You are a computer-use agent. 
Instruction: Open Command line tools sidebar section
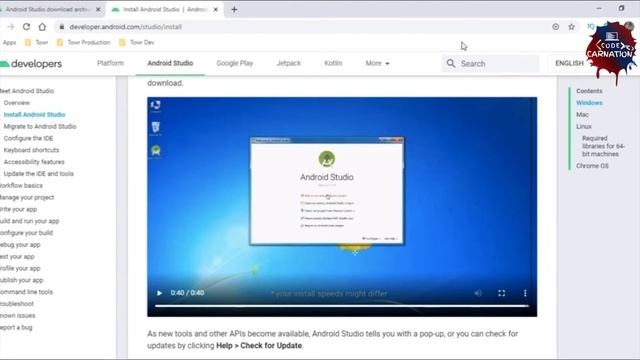tap(27, 292)
